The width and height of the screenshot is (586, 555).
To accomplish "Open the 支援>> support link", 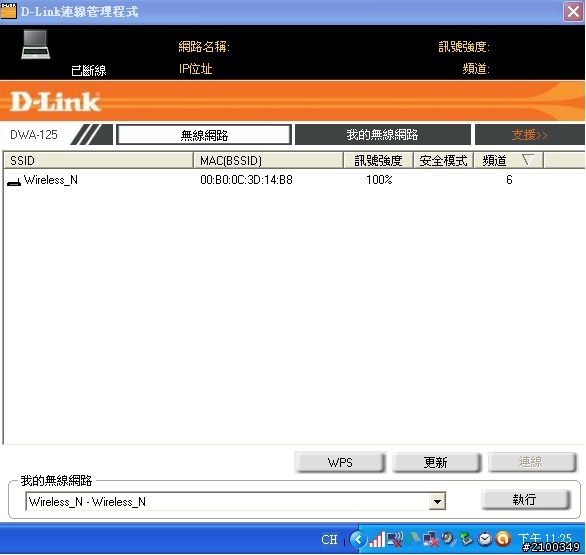I will point(529,135).
